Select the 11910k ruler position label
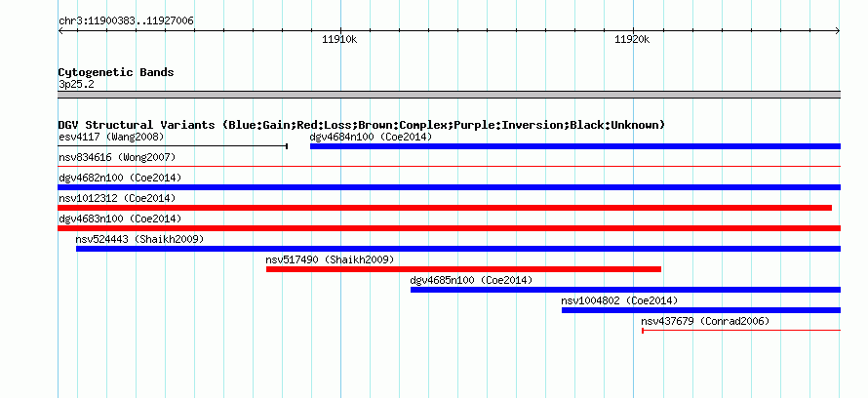Image resolution: width=868 pixels, height=398 pixels. click(339, 39)
